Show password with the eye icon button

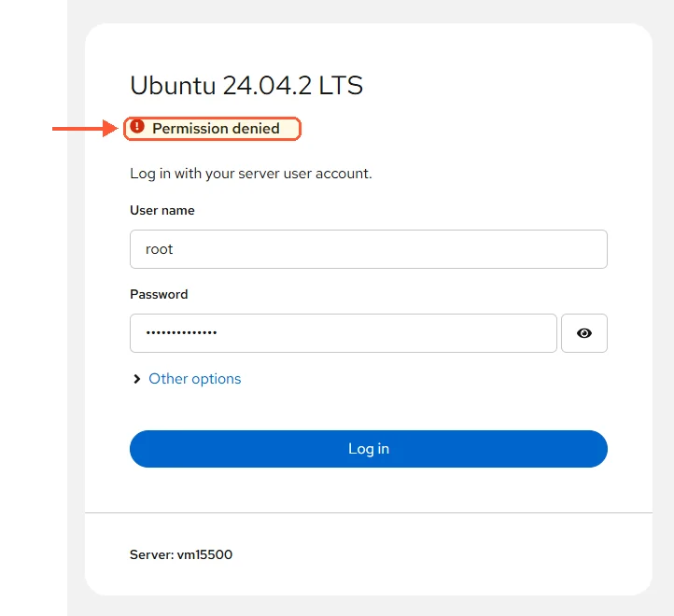click(584, 333)
